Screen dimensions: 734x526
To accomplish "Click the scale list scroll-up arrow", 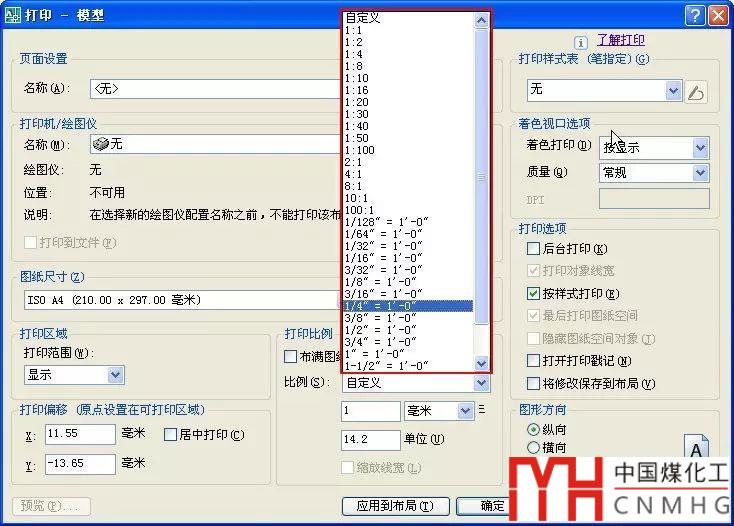I will [481, 20].
